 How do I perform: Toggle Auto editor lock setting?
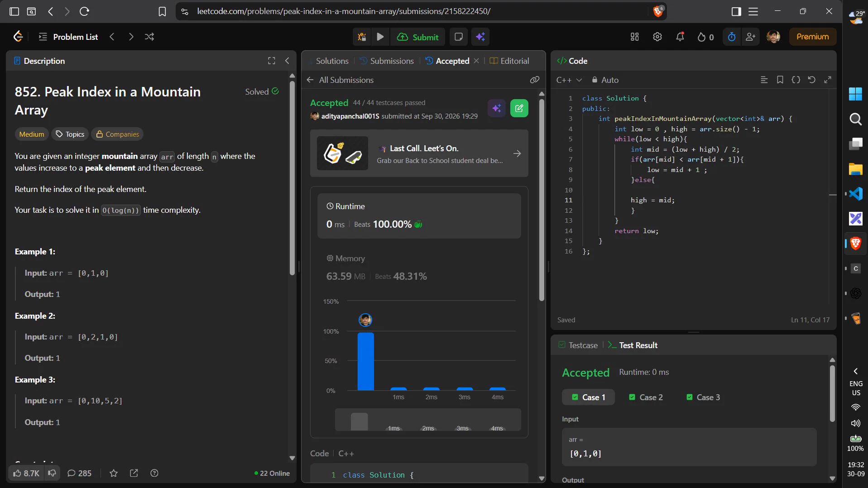[605, 80]
